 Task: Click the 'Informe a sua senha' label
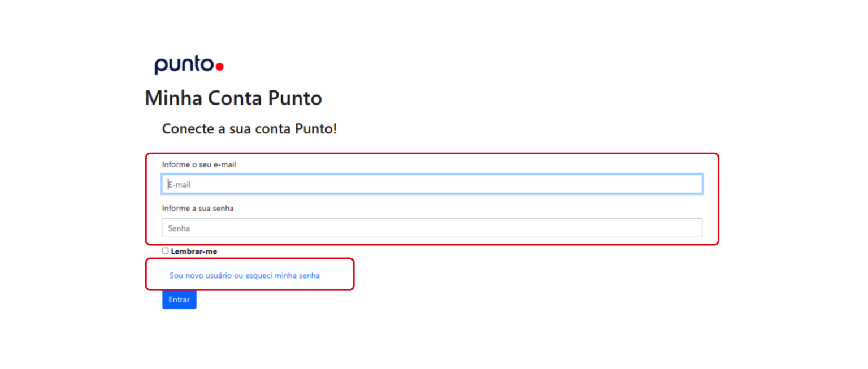(198, 209)
